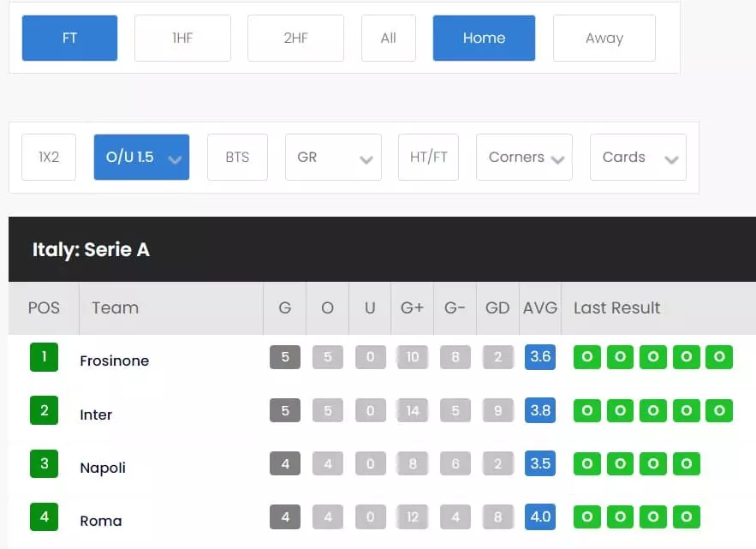Viewport: 756px width, 549px height.
Task: Toggle the Home games filter
Action: point(484,38)
